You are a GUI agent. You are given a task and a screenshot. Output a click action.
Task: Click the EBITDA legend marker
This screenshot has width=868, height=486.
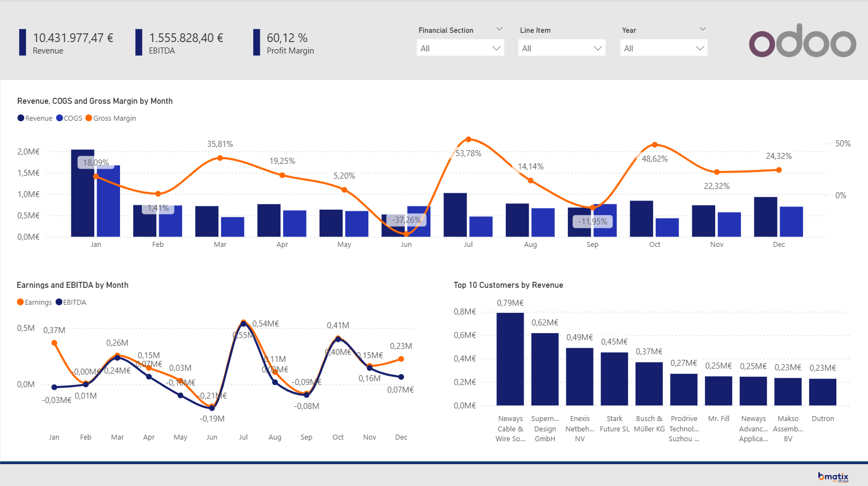(x=59, y=302)
